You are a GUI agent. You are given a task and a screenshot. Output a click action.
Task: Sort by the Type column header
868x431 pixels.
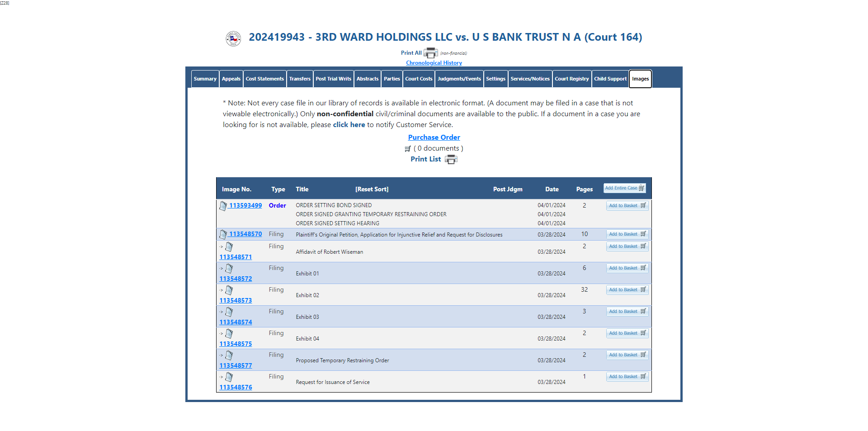(278, 189)
